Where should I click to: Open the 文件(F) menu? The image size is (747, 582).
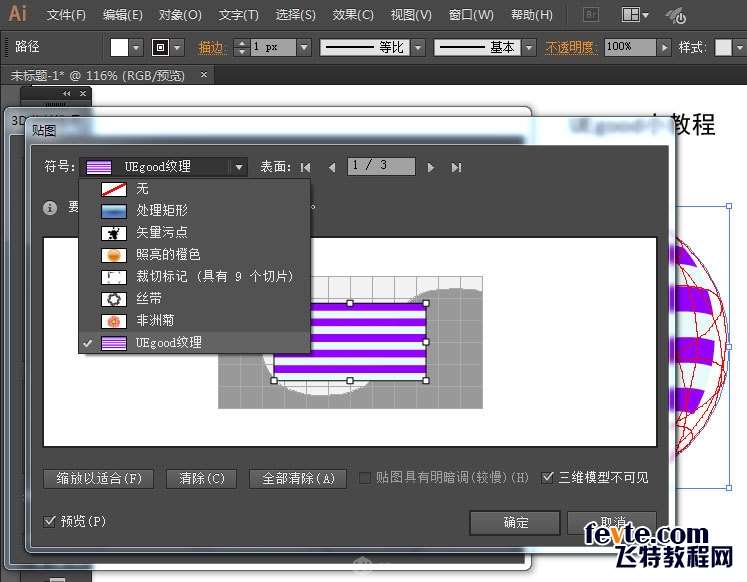66,15
